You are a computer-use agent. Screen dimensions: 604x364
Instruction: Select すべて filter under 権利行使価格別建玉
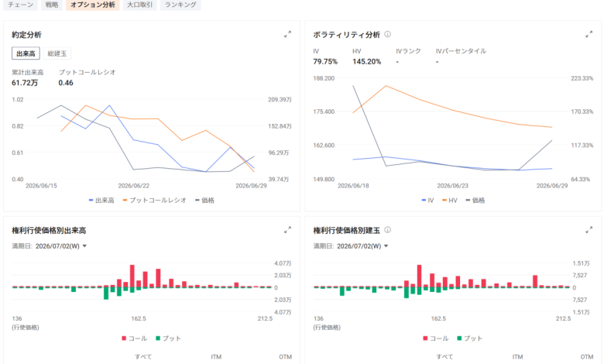(x=444, y=357)
